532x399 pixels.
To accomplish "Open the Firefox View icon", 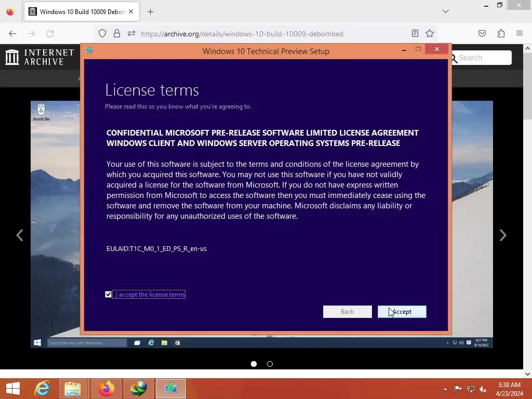I will pos(10,12).
